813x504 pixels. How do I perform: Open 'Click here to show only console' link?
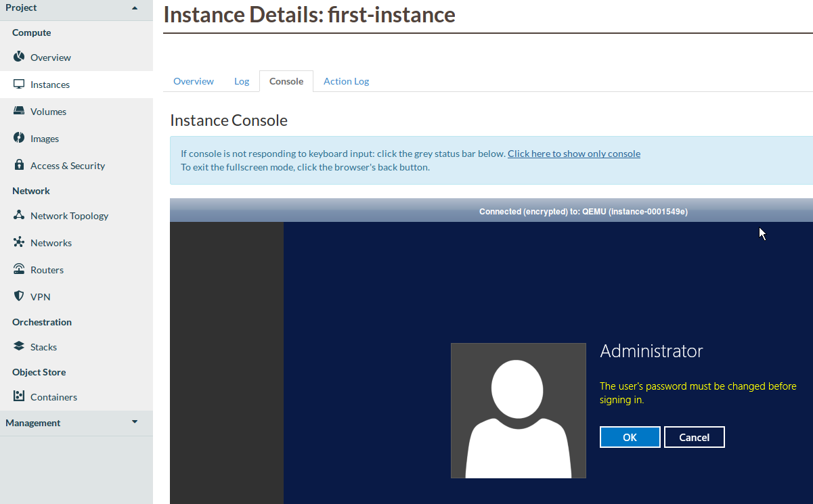pyautogui.click(x=573, y=153)
